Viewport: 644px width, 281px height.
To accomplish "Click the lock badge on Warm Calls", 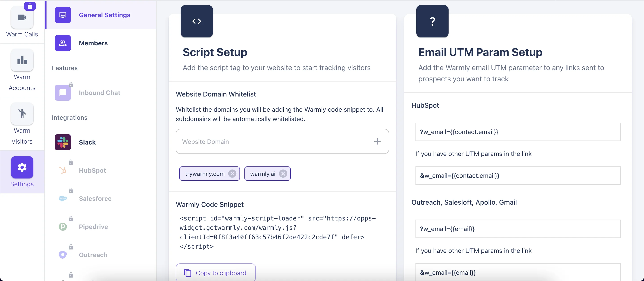I will pyautogui.click(x=30, y=6).
